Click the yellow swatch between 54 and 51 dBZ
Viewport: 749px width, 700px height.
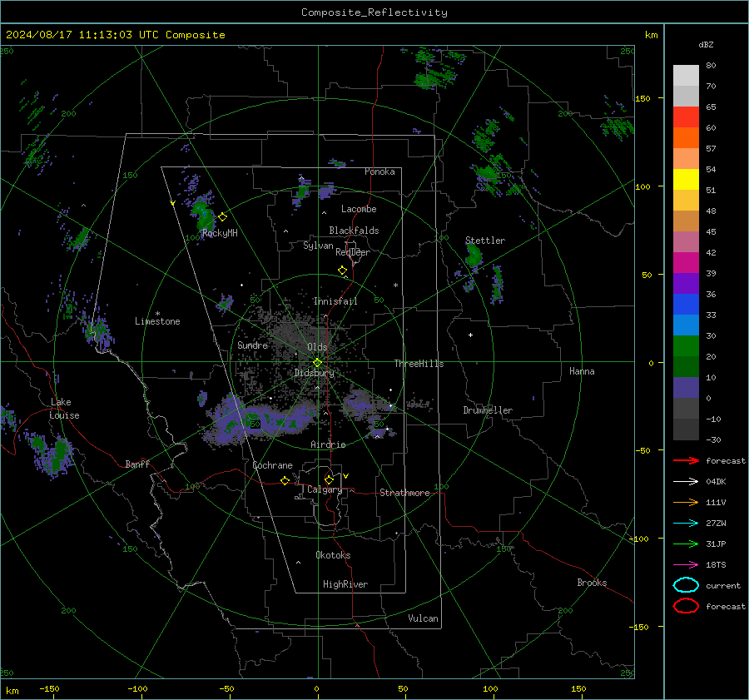click(x=686, y=180)
